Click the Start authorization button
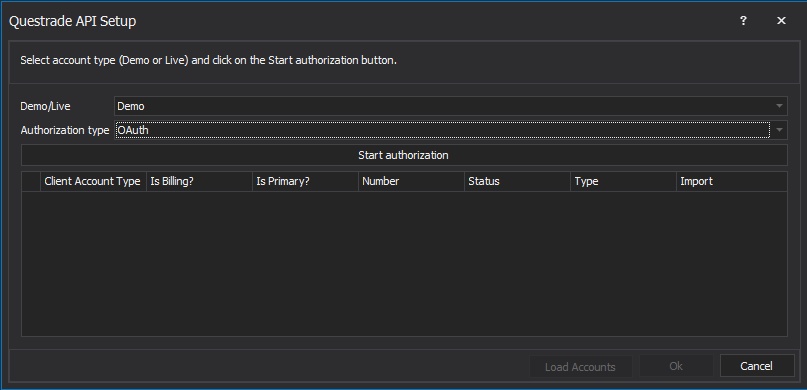 404,155
